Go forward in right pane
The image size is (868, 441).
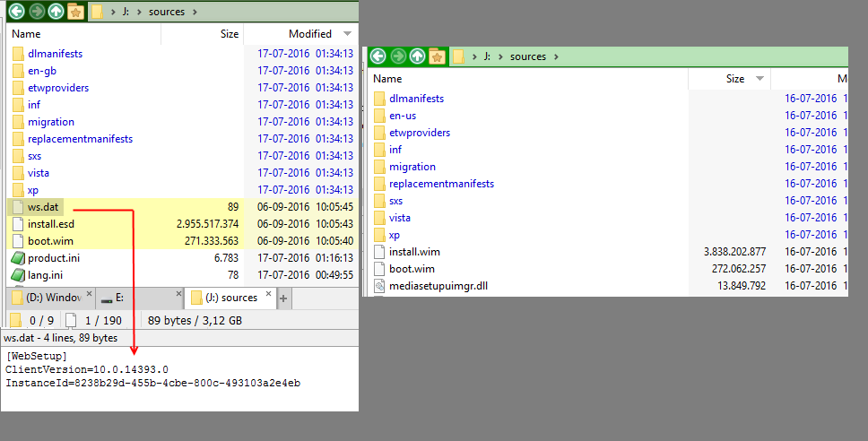click(x=398, y=56)
